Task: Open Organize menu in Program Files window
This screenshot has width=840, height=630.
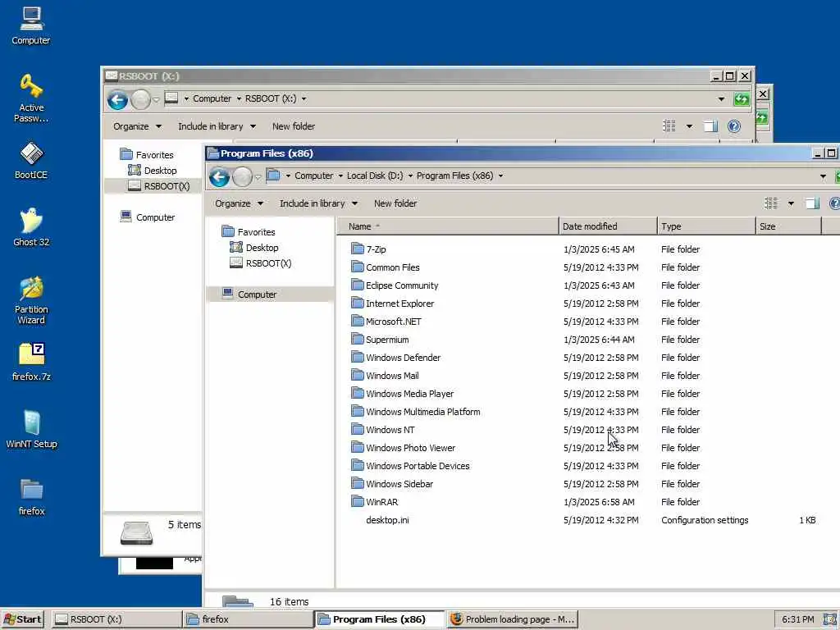Action: (239, 203)
